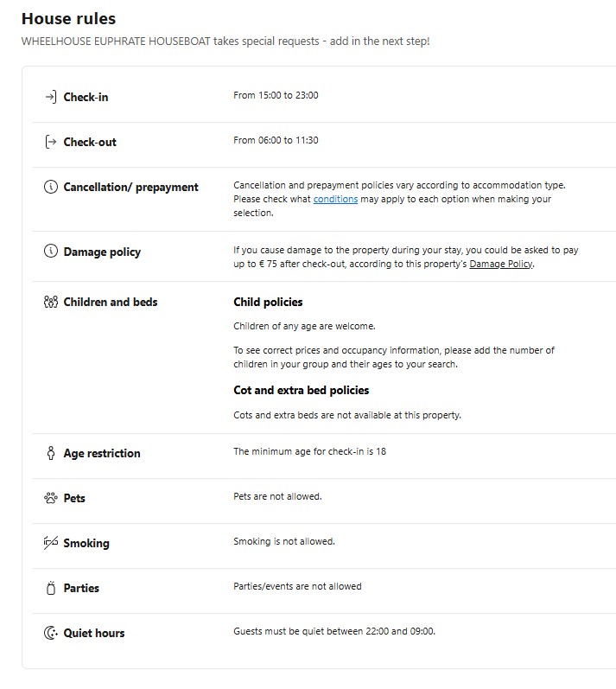Image resolution: width=616 pixels, height=689 pixels.
Task: Click the Parties bottle icon
Action: 50,588
